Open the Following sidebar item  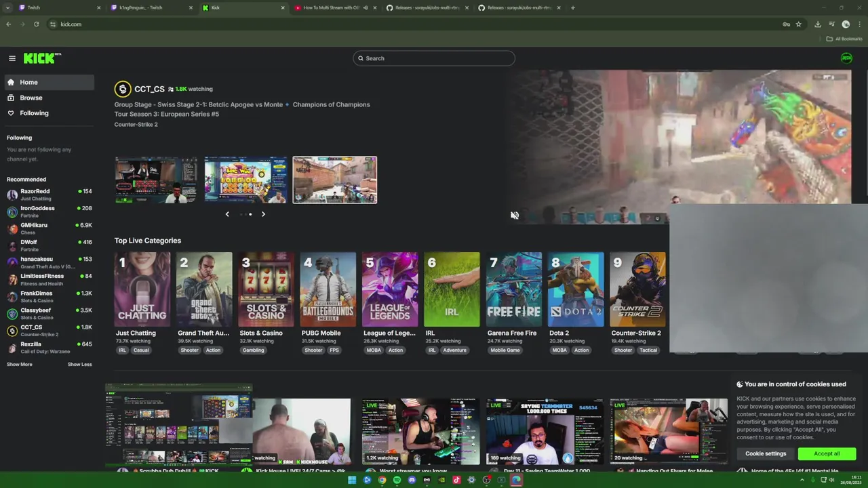click(50, 113)
